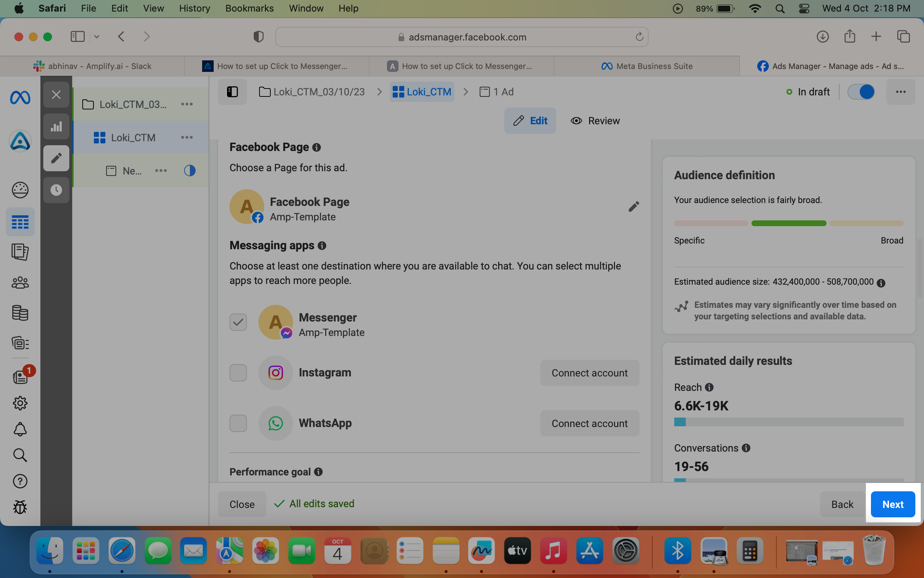Image resolution: width=924 pixels, height=578 pixels.
Task: Show info for Messaging apps heading
Action: [x=322, y=245]
